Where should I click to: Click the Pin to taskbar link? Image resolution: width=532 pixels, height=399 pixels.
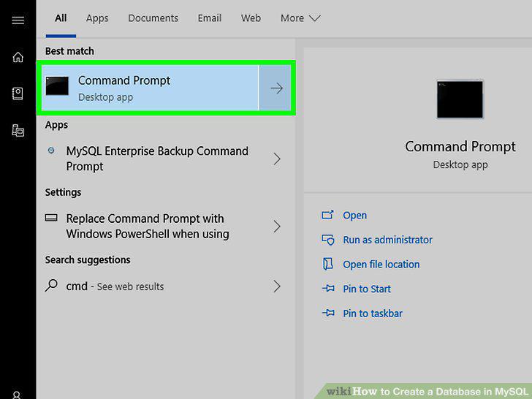tap(373, 313)
